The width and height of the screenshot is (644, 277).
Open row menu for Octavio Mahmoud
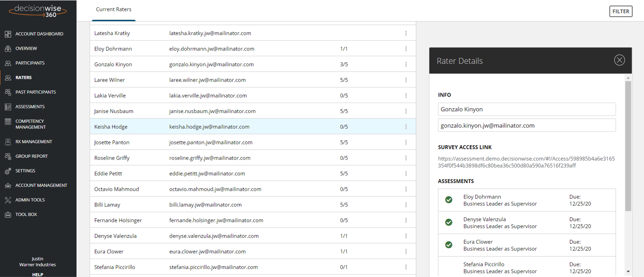tap(406, 189)
